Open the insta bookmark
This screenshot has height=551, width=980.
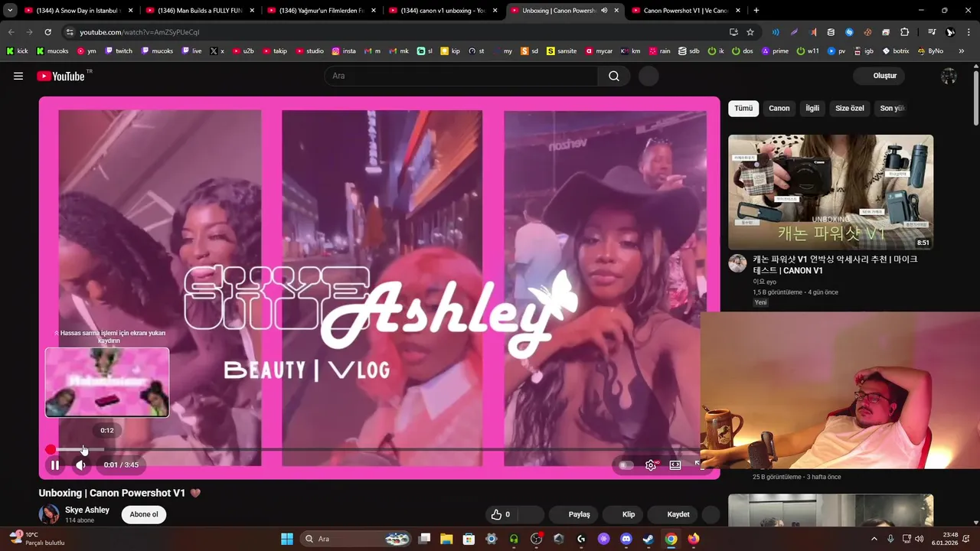coord(344,51)
